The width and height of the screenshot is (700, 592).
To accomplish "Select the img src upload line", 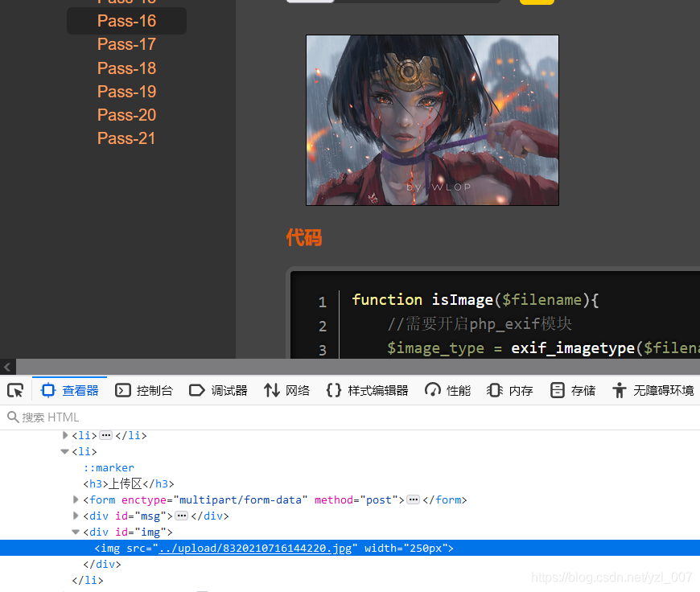I will point(350,548).
